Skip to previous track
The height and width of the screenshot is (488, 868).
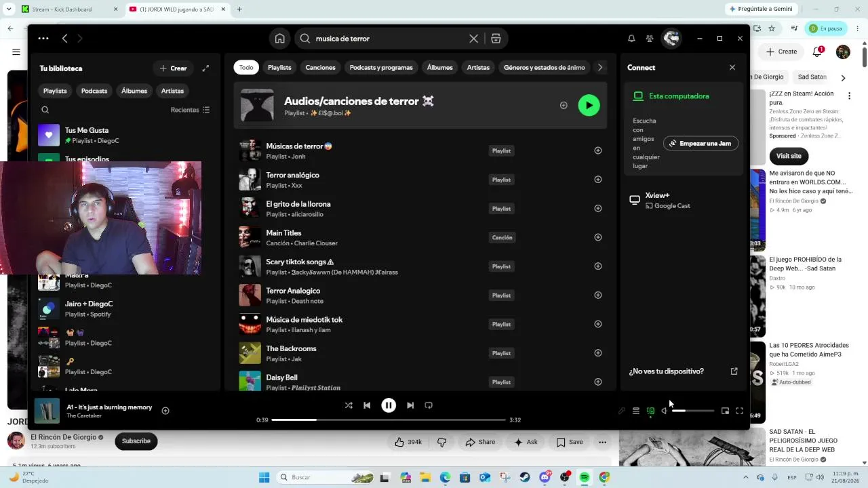[x=367, y=405]
